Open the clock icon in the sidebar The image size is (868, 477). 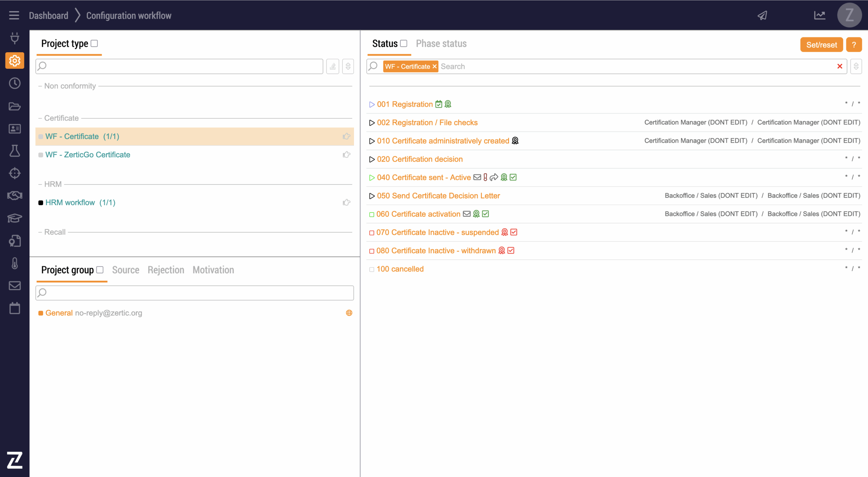coord(15,83)
